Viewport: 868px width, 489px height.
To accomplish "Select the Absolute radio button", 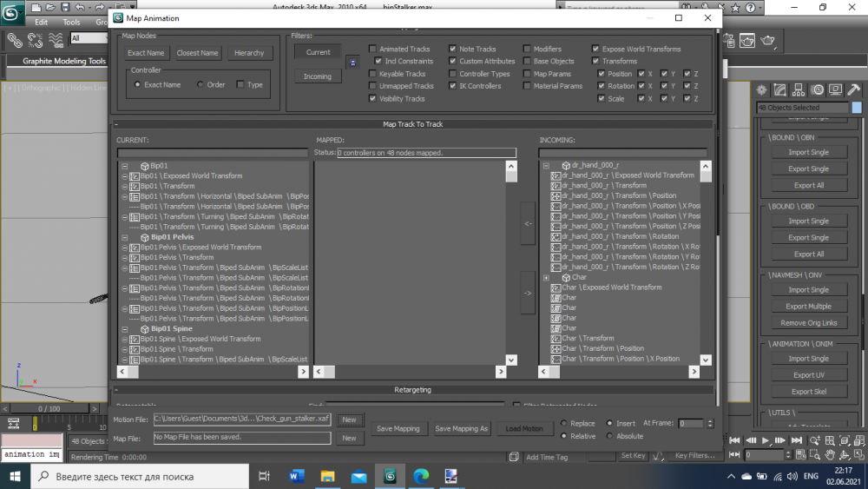I will pyautogui.click(x=610, y=436).
